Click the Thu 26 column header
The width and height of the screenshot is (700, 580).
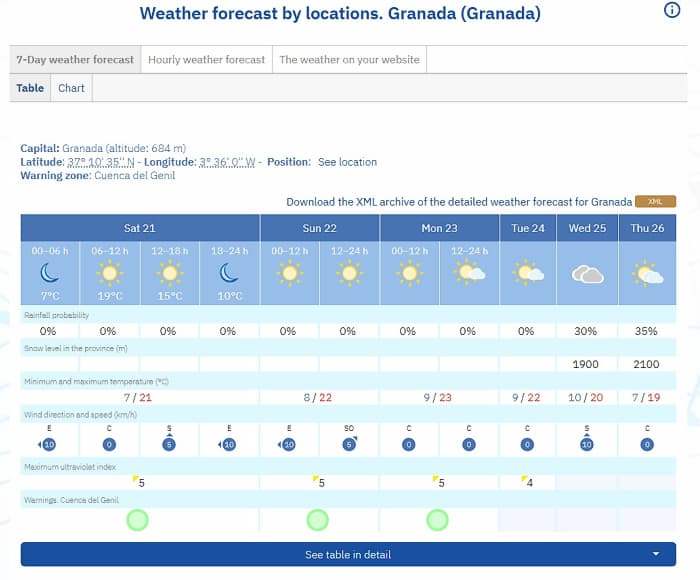(x=647, y=228)
